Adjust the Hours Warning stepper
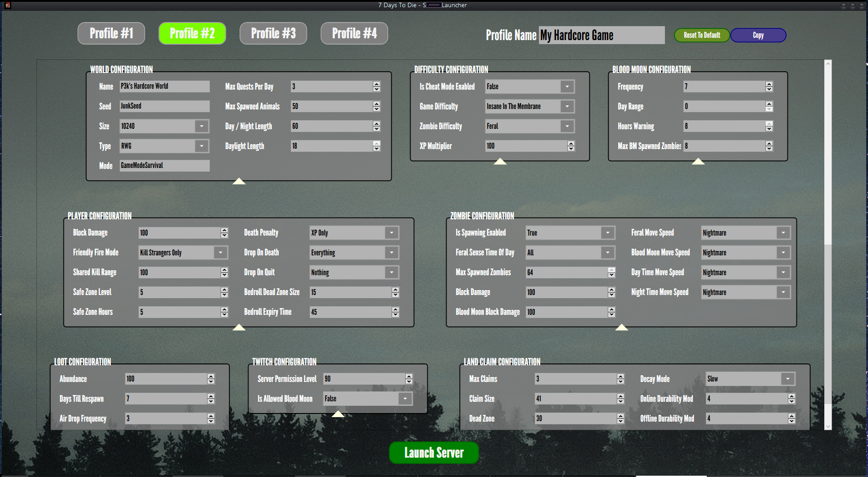The width and height of the screenshot is (868, 477). pos(769,126)
